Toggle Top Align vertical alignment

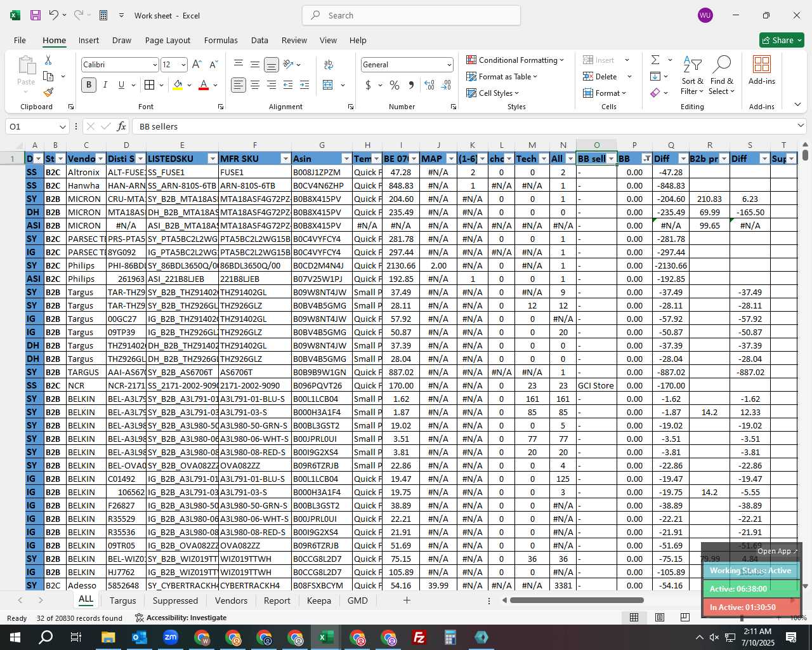pos(239,65)
